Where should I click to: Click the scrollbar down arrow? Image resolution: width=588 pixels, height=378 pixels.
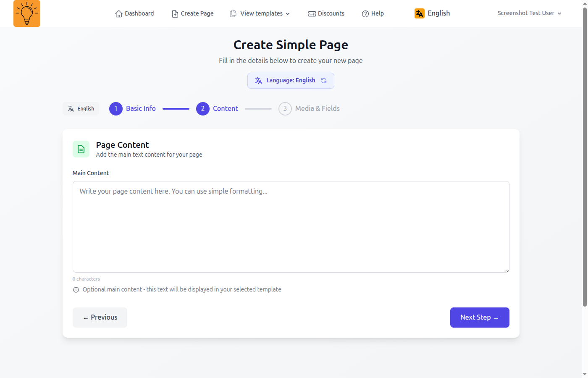coord(585,374)
